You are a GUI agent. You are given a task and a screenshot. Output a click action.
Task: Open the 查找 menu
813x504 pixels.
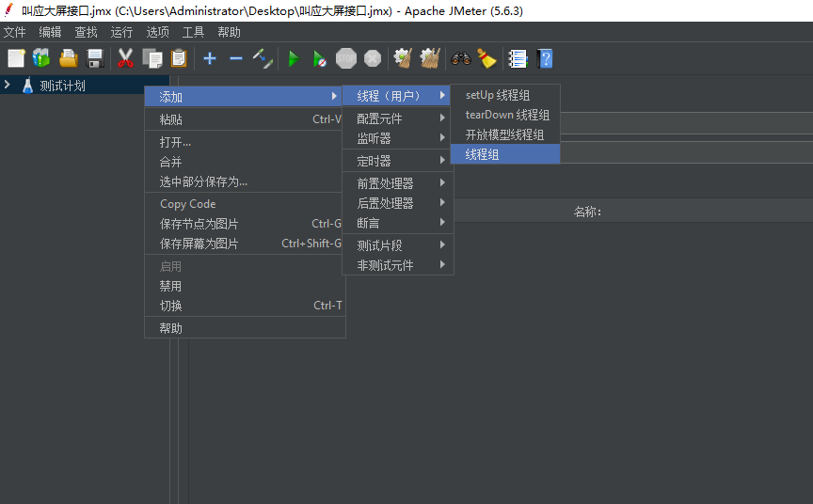pos(86,32)
